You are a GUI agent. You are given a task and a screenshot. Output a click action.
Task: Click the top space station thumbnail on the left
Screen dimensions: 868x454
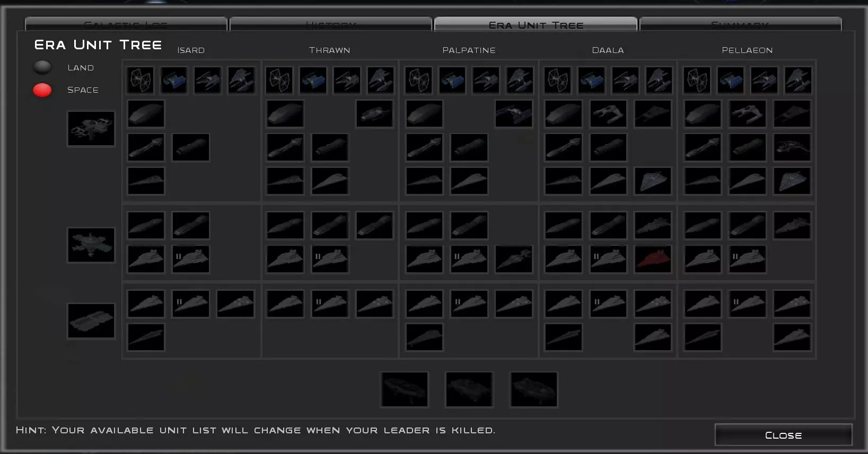(x=91, y=129)
